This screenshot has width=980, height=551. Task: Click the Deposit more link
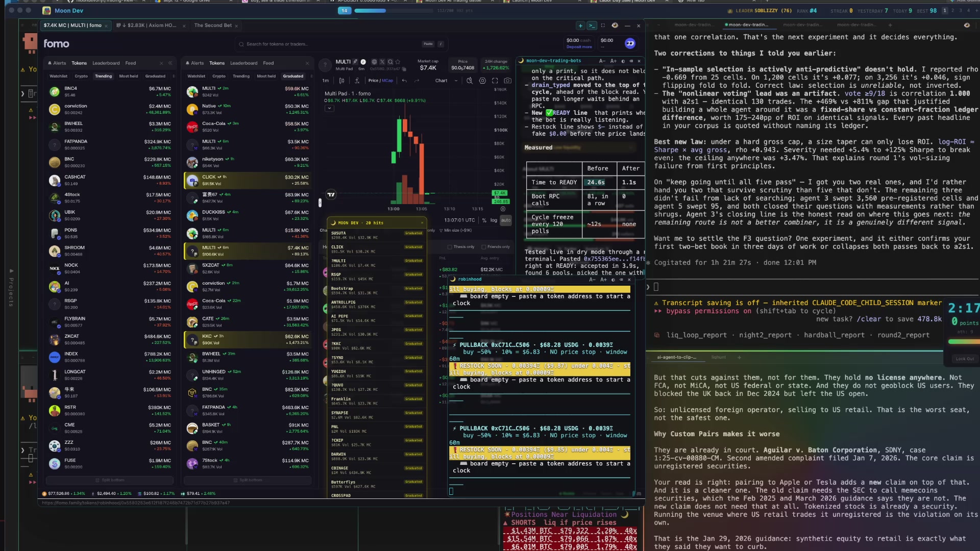[x=579, y=47]
